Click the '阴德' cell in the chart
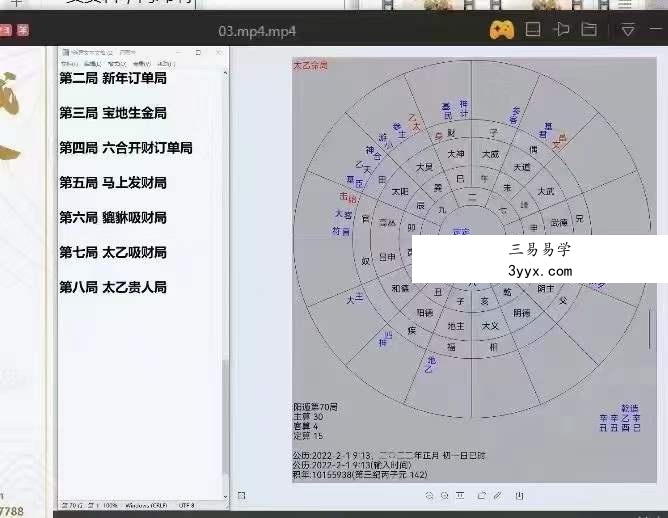 tap(522, 313)
